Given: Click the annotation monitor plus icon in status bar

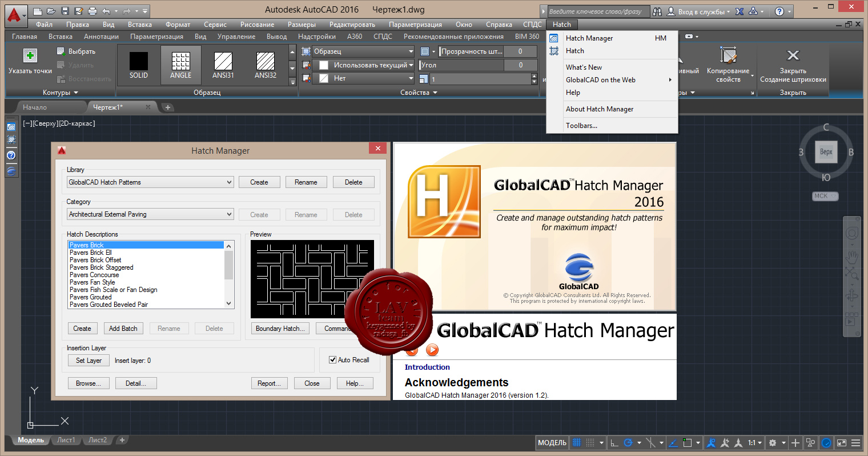Looking at the screenshot, I should tap(795, 443).
